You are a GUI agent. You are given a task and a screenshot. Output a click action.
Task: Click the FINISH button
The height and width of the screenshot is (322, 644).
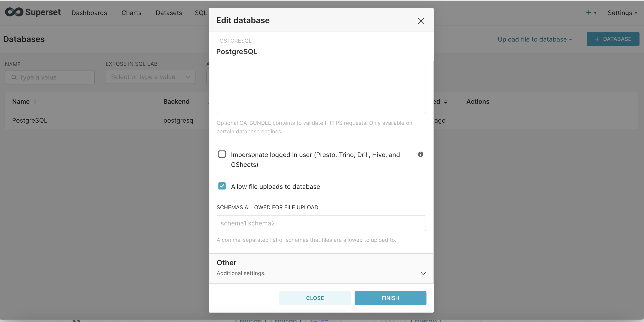click(x=390, y=298)
